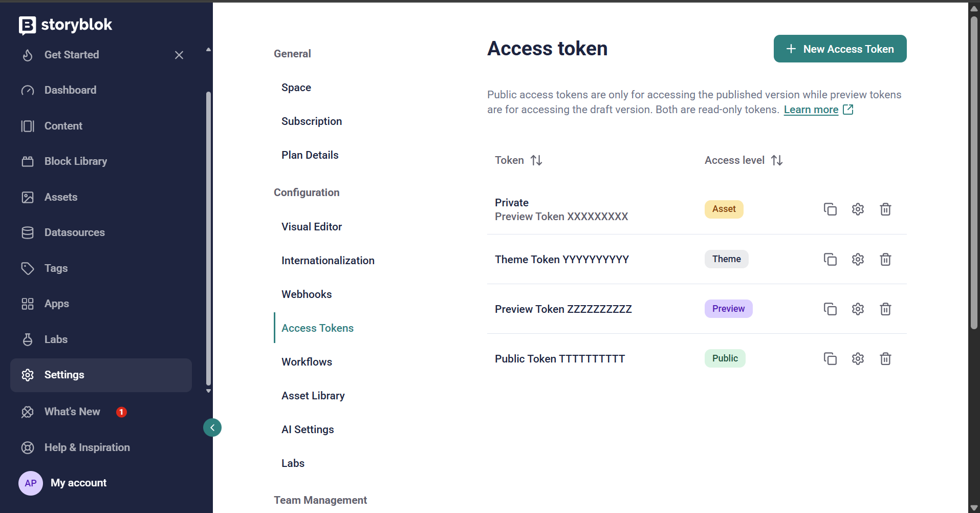Click the Preview Token ZZZZZZZZZZ name
The height and width of the screenshot is (513, 980).
click(563, 309)
